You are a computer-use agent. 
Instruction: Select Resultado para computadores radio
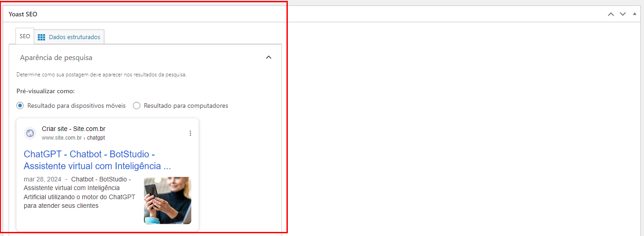pos(137,105)
